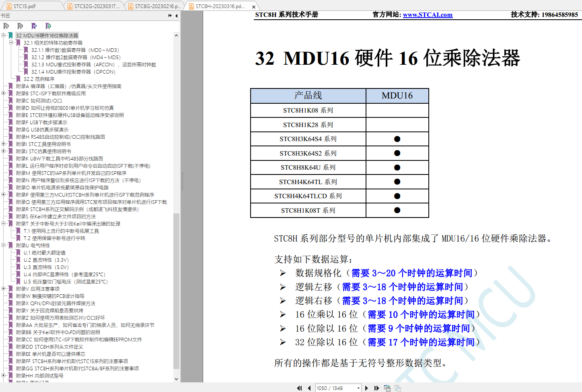The image size is (582, 392).
Task: Click the PDF icon on STC8G tab
Action: pyautogui.click(x=131, y=6)
